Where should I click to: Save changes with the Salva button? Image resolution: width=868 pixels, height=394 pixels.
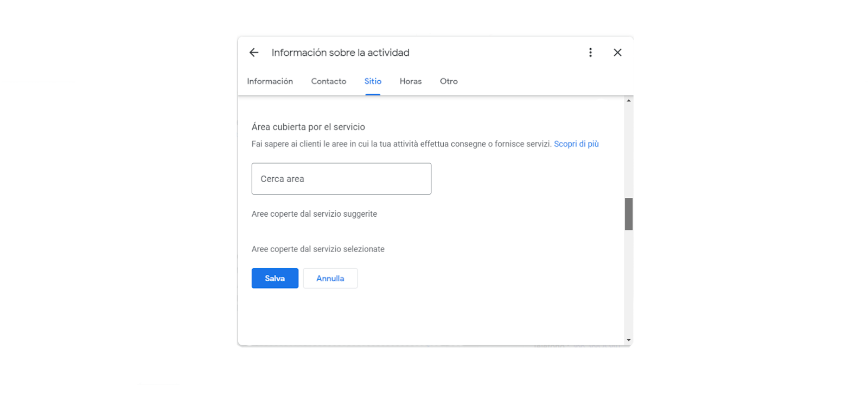(x=275, y=279)
